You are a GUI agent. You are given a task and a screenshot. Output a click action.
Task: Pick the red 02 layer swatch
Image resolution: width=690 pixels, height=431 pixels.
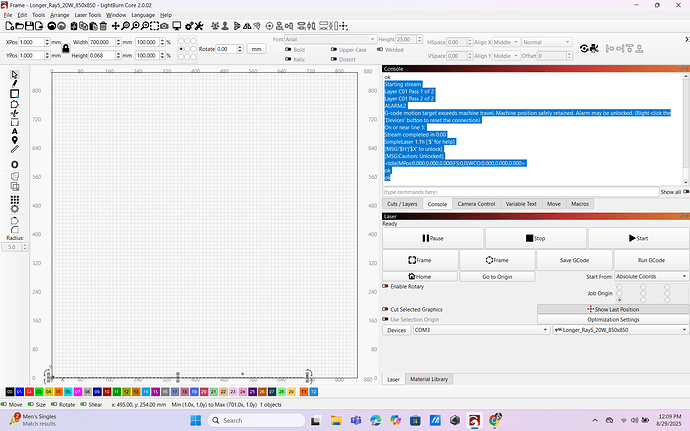coord(29,391)
